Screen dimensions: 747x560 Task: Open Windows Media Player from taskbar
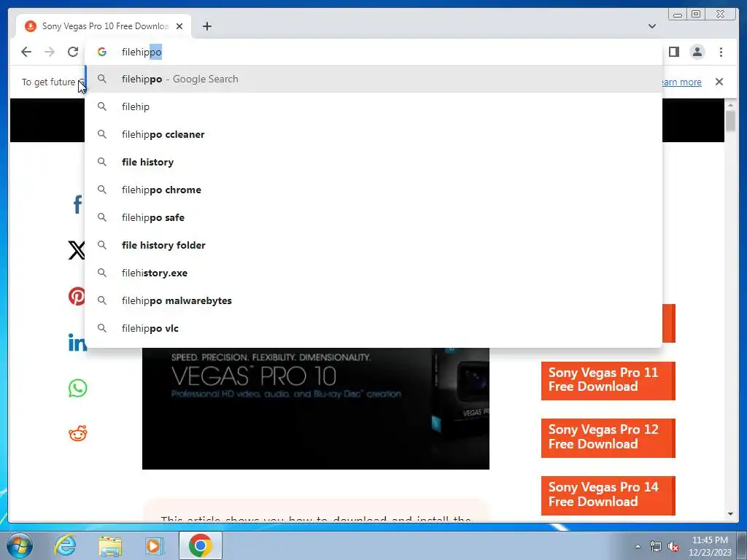155,545
